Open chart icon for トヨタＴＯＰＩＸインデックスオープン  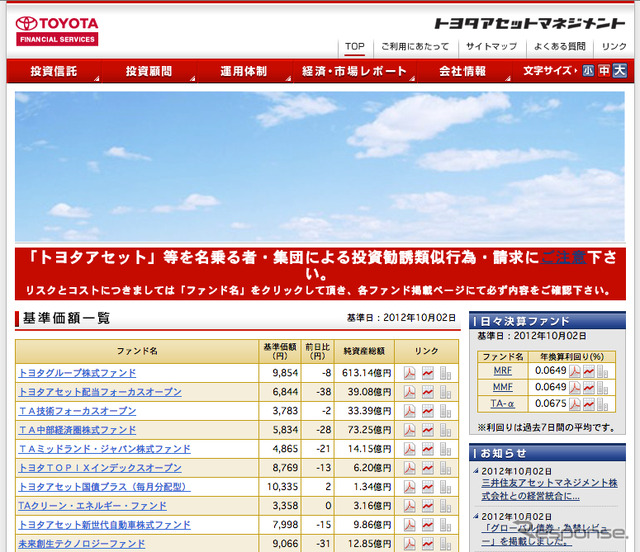tap(428, 468)
